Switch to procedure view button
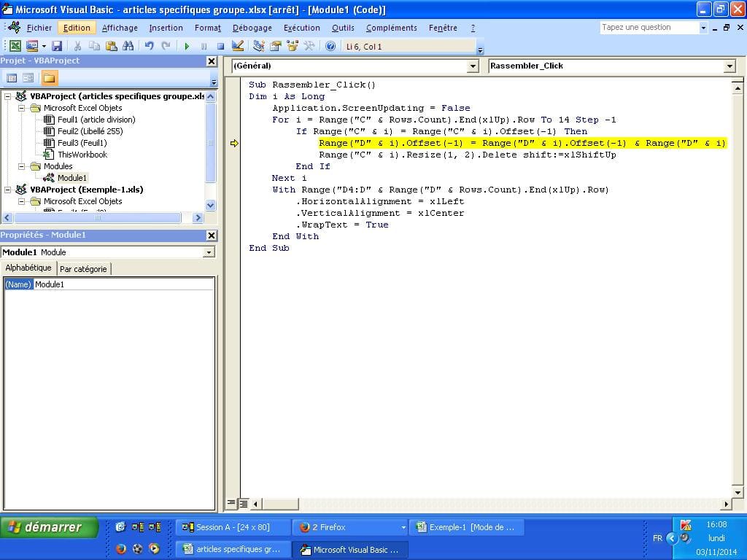747x560 pixels. point(231,503)
